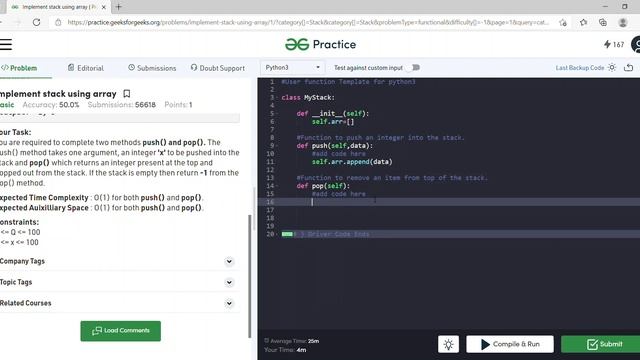Click the Constraints heading

pyautogui.click(x=20, y=222)
